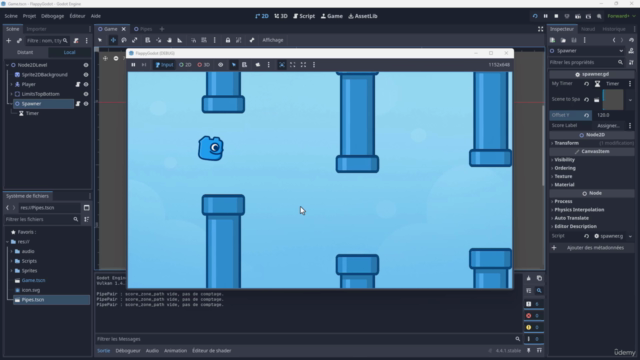Assign the Score Label property

(x=608, y=126)
